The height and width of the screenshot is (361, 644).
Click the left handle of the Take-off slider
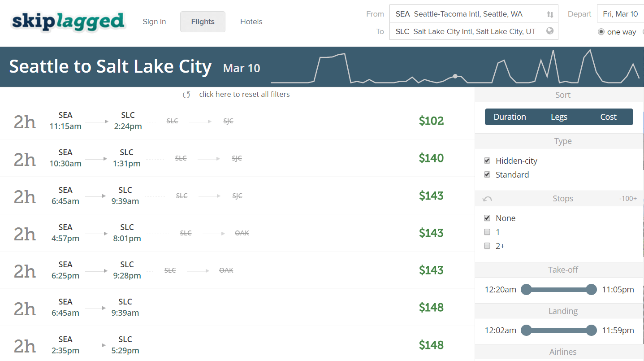[526, 289]
